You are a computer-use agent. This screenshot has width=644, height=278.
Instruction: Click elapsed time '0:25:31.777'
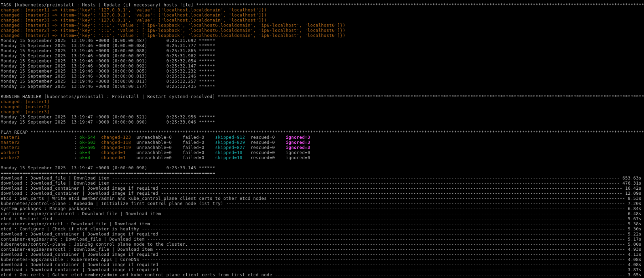click(181, 46)
